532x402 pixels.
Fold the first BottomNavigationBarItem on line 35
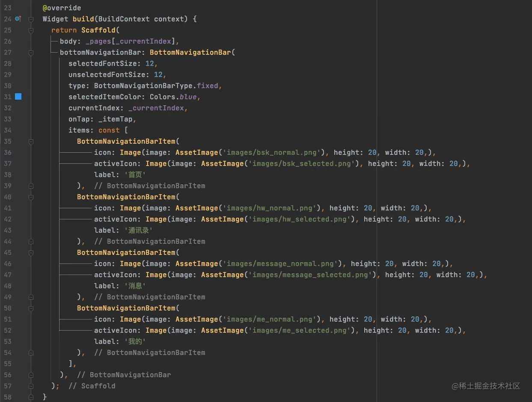click(31, 142)
